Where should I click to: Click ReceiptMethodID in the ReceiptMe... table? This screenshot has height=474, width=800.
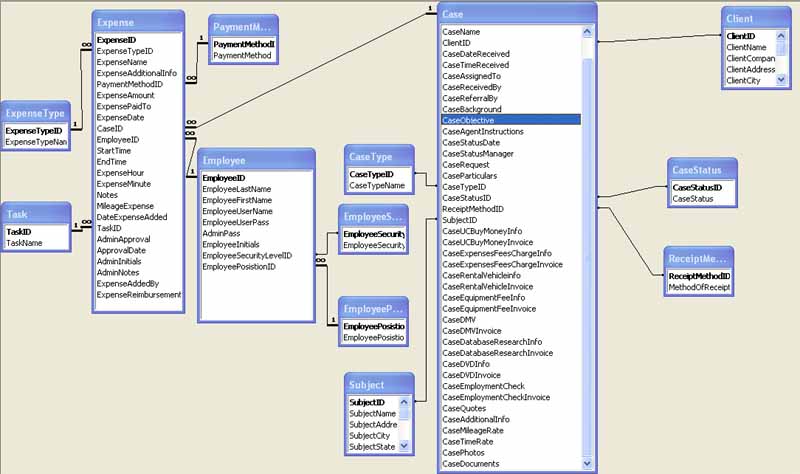point(699,276)
